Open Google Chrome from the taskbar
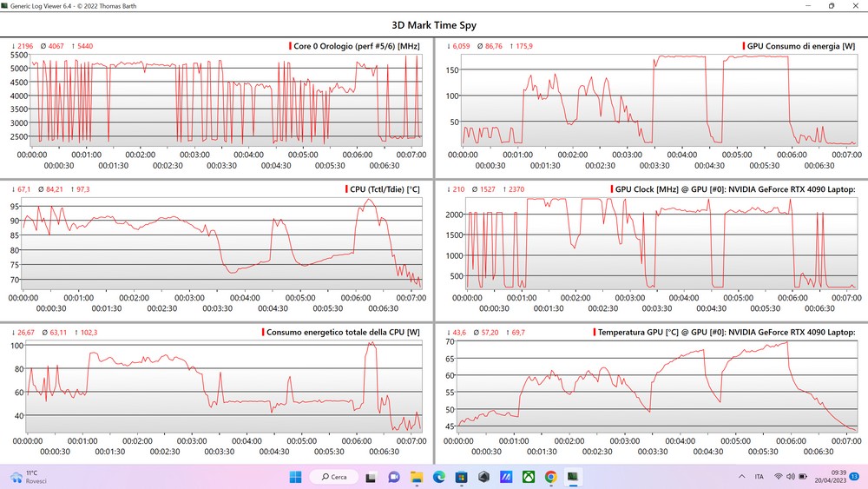The width and height of the screenshot is (868, 489). (551, 477)
